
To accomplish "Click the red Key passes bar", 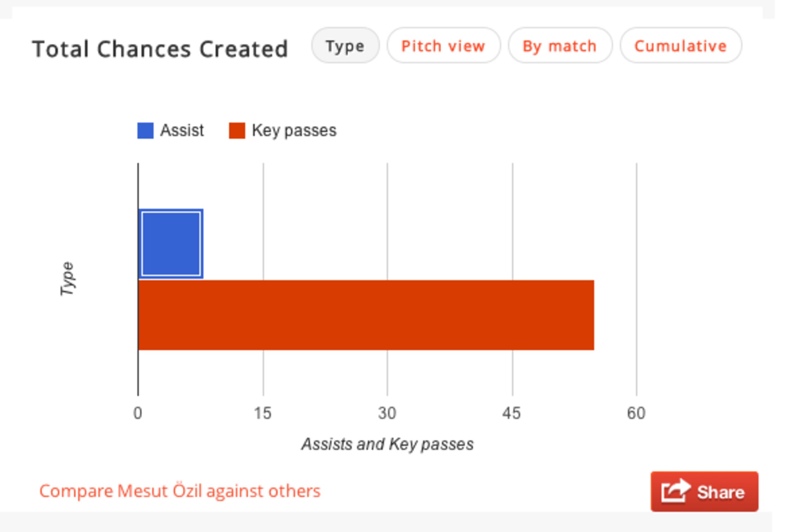I will 366,315.
